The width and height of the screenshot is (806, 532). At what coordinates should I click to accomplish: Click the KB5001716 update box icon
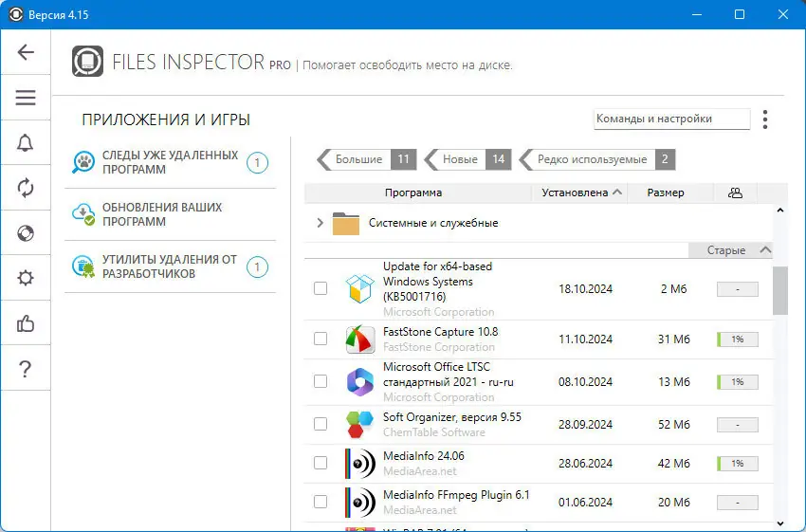(x=359, y=289)
